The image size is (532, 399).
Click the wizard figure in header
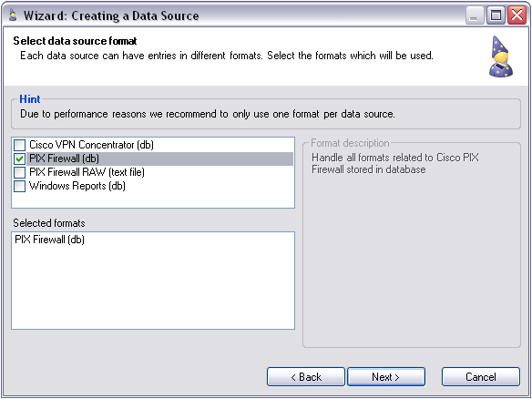point(501,56)
